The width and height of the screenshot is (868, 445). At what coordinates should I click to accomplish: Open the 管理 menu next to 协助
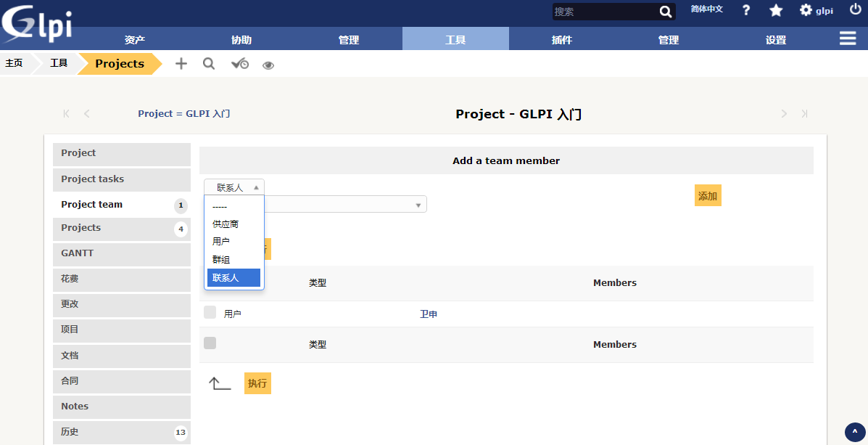[x=349, y=40]
